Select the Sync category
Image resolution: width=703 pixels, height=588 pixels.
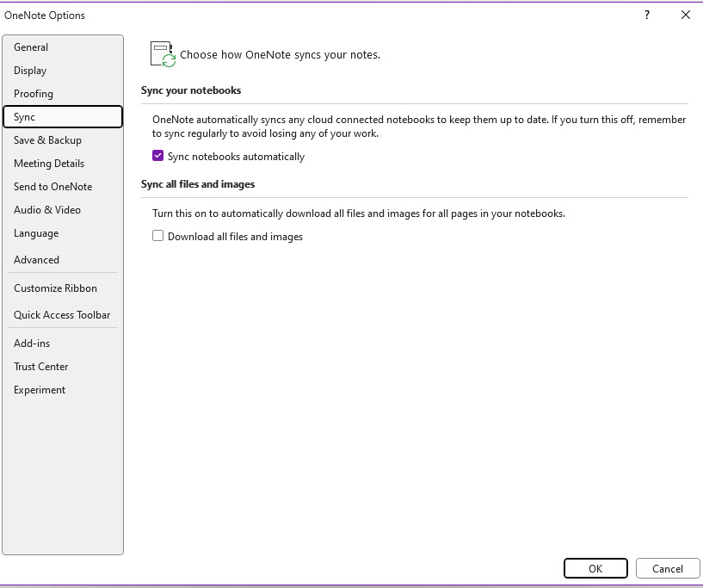click(x=62, y=116)
